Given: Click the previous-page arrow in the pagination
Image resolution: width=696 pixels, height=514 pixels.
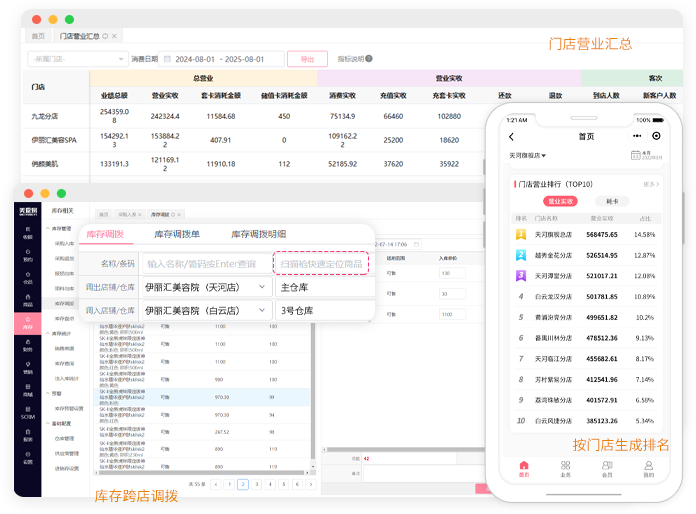Looking at the screenshot, I should [216, 484].
